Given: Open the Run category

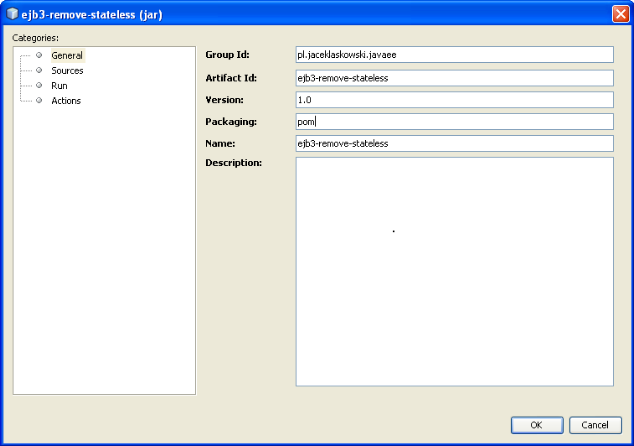Looking at the screenshot, I should click(x=59, y=86).
